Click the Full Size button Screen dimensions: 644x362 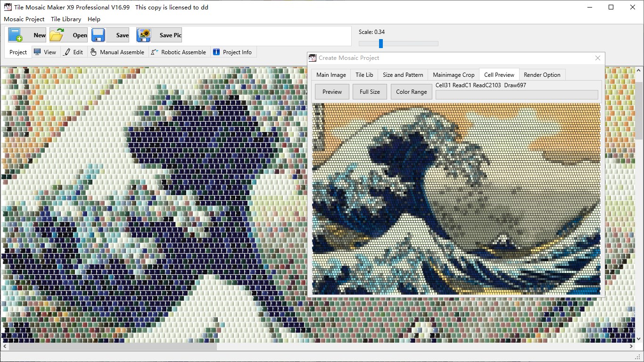pos(369,91)
